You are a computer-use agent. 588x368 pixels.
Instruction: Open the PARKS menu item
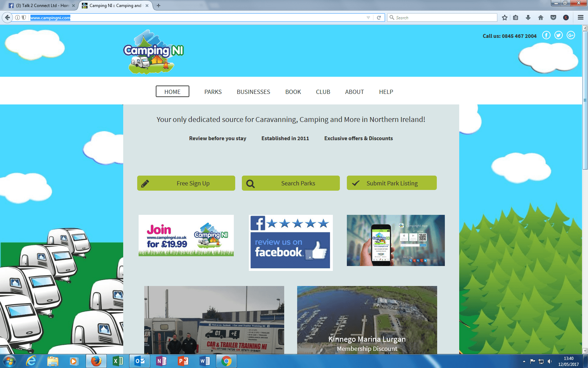tap(213, 92)
